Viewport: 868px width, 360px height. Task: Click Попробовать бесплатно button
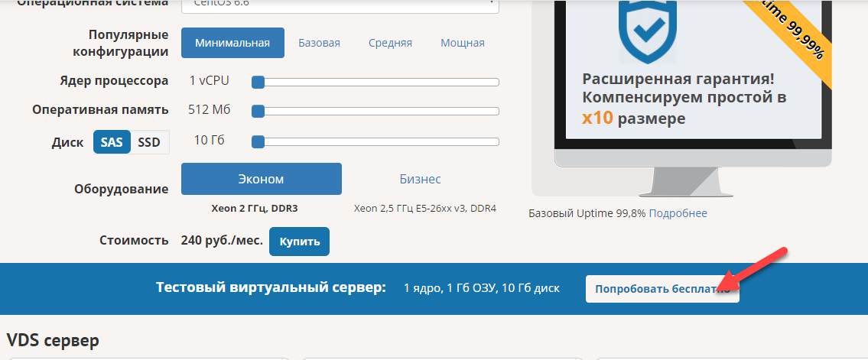click(662, 289)
